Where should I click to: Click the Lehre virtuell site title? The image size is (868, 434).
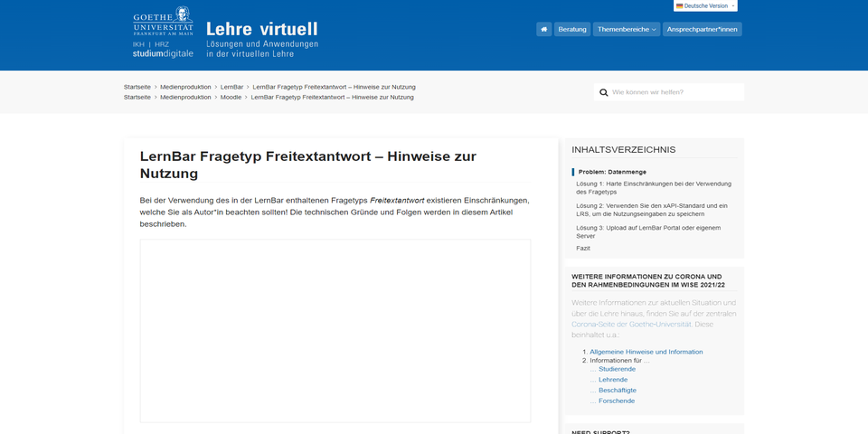[x=262, y=29]
